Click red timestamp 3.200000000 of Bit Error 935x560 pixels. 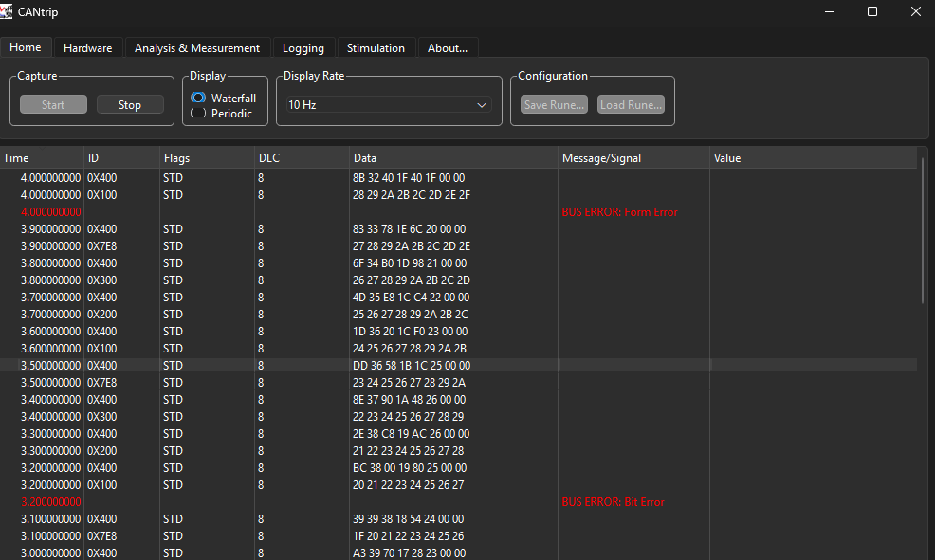[x=50, y=502]
